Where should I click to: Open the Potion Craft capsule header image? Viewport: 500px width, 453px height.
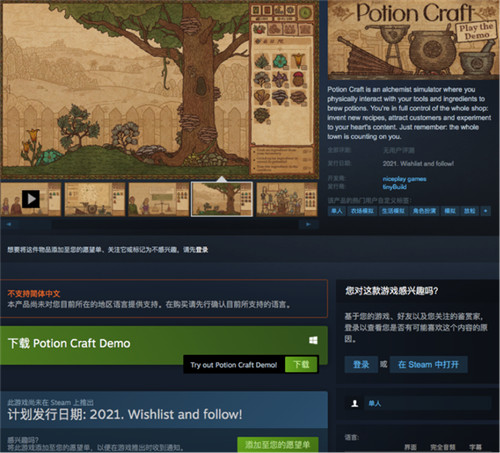click(413, 40)
